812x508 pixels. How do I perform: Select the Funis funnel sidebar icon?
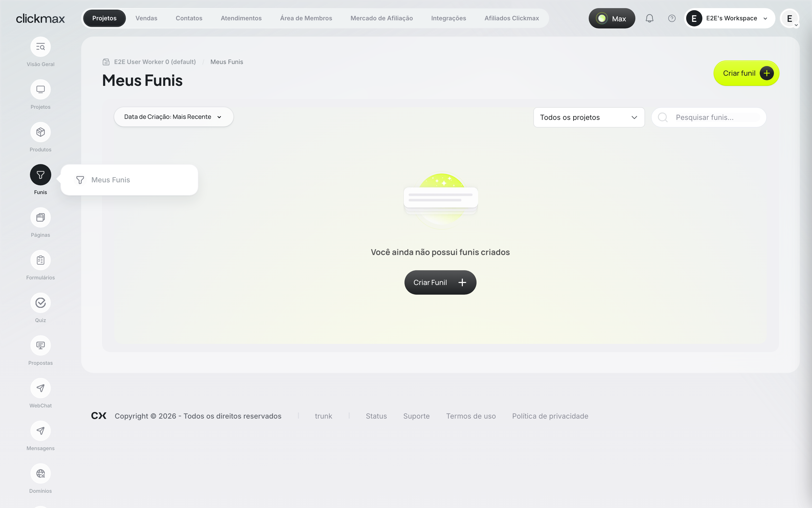(x=40, y=175)
